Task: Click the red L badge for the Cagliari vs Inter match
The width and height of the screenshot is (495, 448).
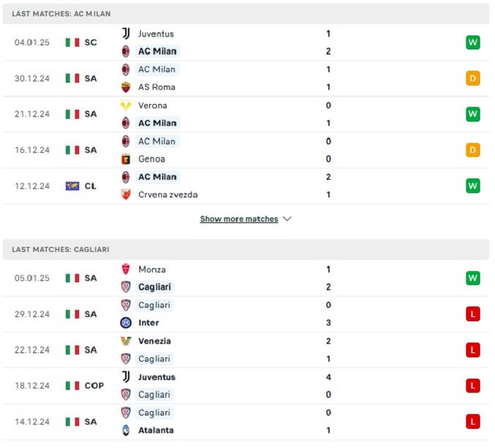Action: (473, 314)
